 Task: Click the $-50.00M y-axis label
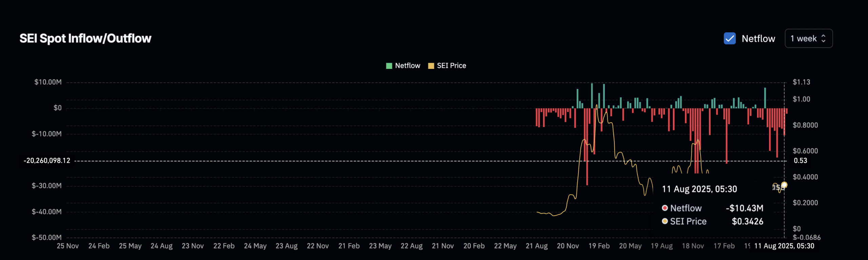click(x=47, y=237)
